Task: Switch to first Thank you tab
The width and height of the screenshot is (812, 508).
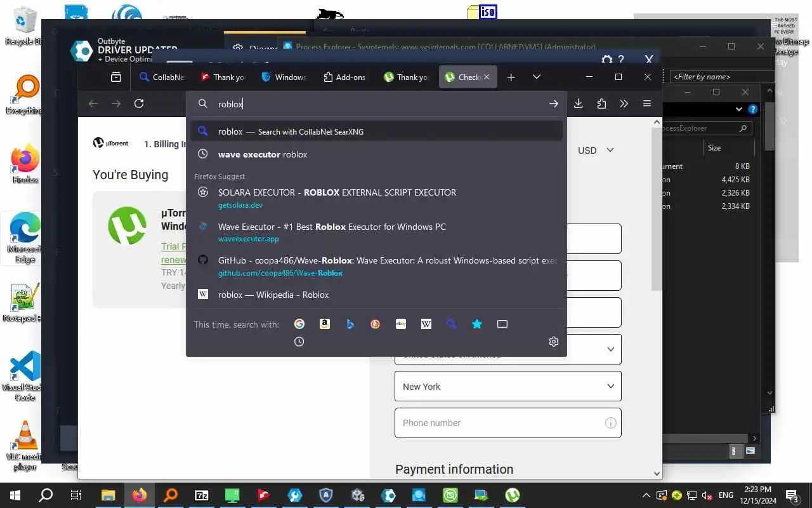Action: (223, 77)
